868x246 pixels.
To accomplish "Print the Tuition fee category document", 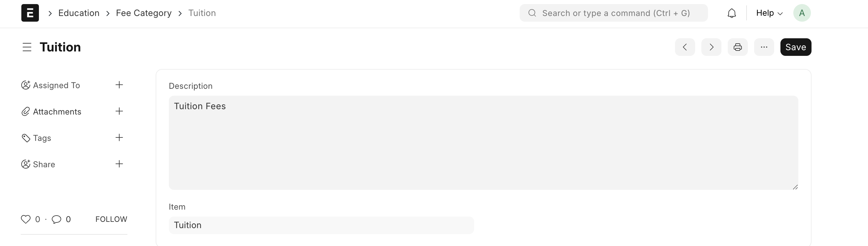I will [x=737, y=47].
